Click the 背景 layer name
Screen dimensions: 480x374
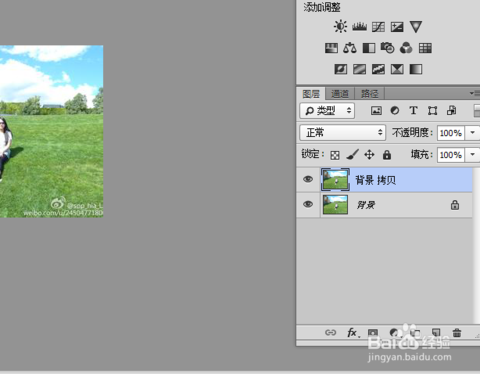(366, 205)
